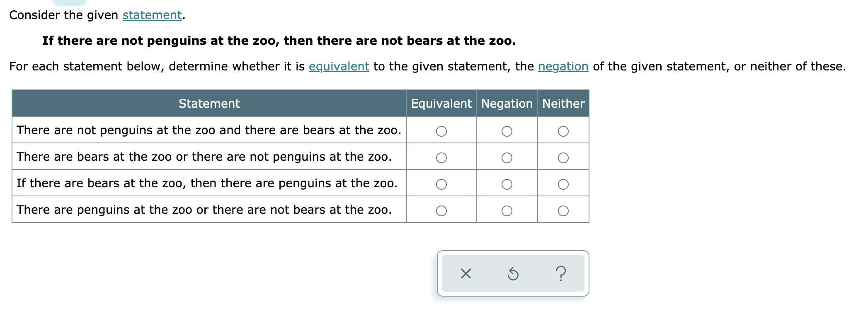The image size is (868, 314).
Task: Select Negation for 'bears or not penguins' row
Action: coord(507,158)
